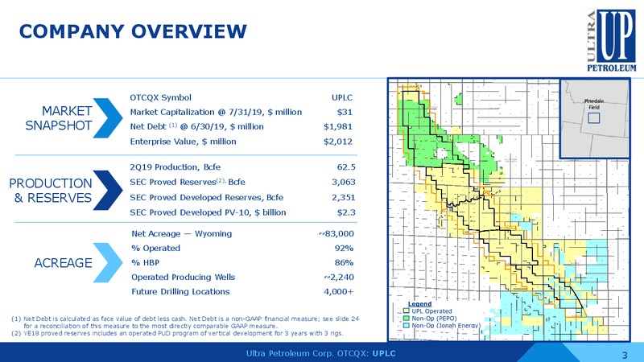Click the Pinedale Field inset map

595,118
